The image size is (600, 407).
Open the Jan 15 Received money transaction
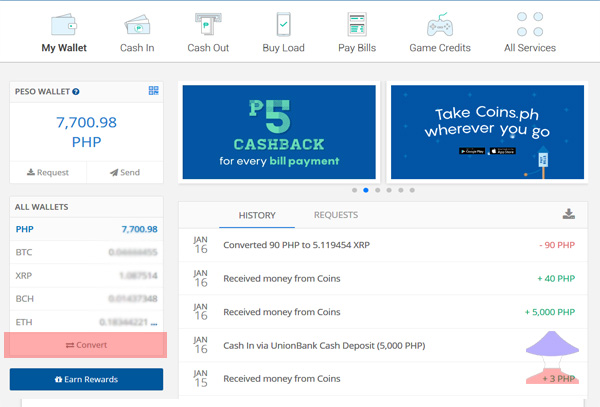tap(383, 379)
